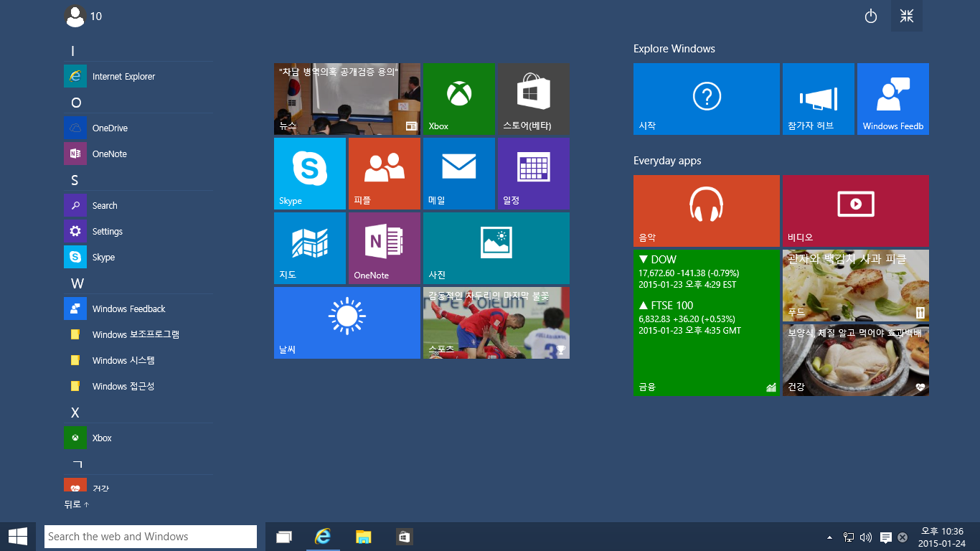Open the green Xbox tile
This screenshot has height=551, width=980.
(x=459, y=99)
